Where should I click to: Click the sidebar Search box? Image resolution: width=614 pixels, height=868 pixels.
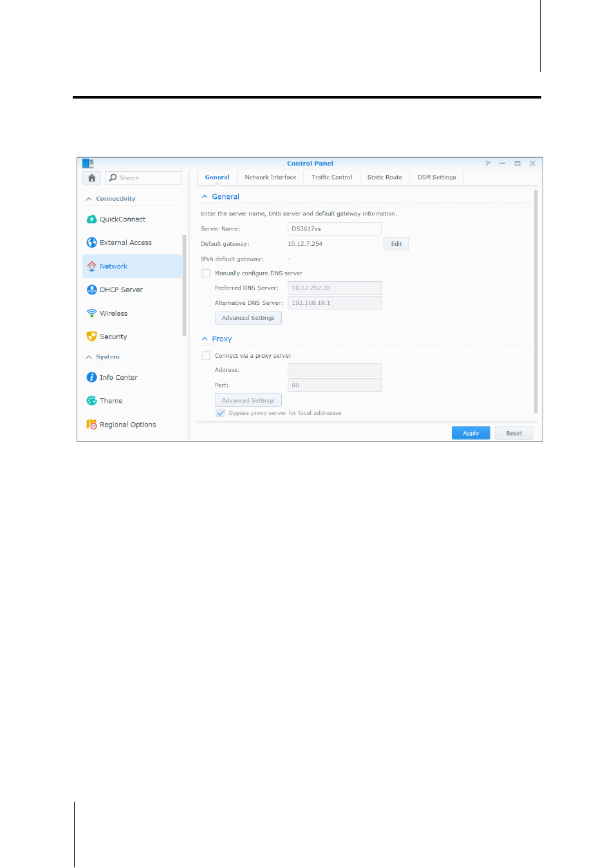pyautogui.click(x=144, y=178)
